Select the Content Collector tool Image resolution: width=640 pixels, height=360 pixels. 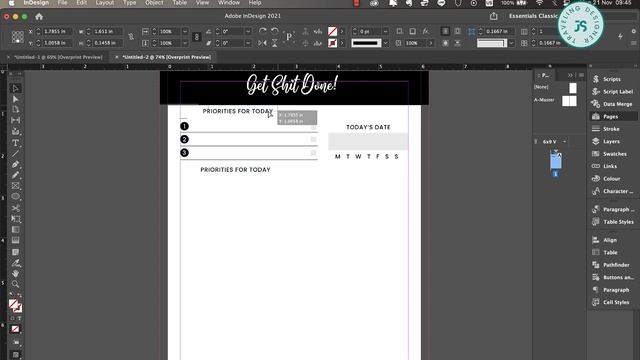point(16,131)
